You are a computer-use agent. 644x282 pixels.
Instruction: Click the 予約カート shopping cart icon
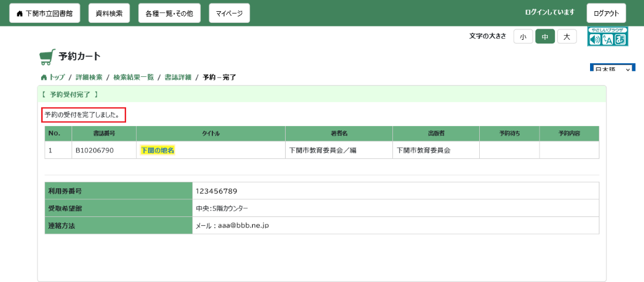(48, 57)
